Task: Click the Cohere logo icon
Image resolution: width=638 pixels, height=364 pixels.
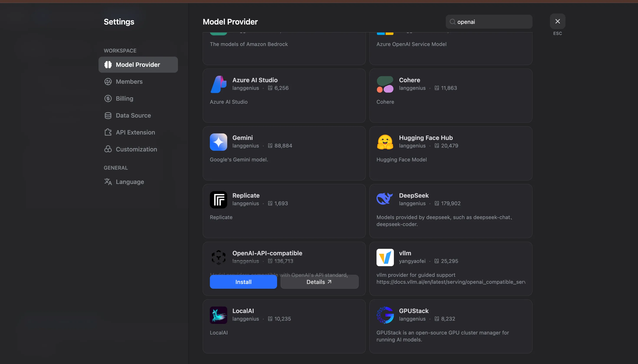Action: coord(385,85)
